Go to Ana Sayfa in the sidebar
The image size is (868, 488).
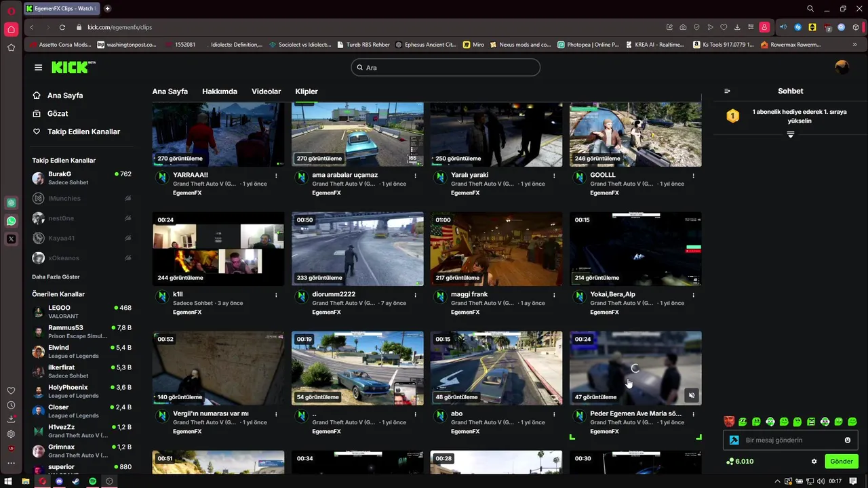tap(58, 96)
